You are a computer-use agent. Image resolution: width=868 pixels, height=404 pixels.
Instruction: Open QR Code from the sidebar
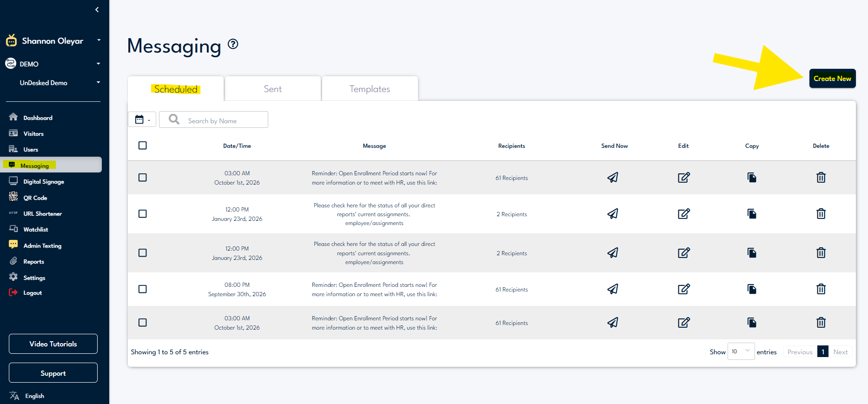tap(35, 198)
